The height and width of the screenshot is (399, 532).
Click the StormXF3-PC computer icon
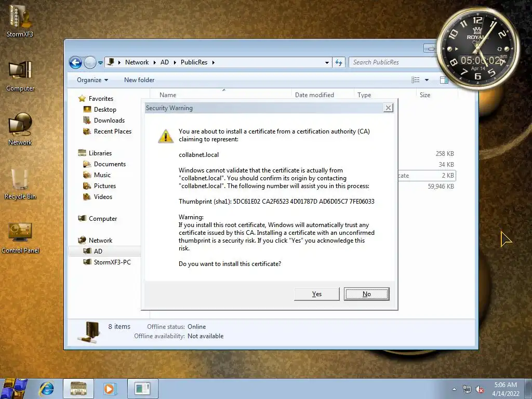(x=87, y=262)
